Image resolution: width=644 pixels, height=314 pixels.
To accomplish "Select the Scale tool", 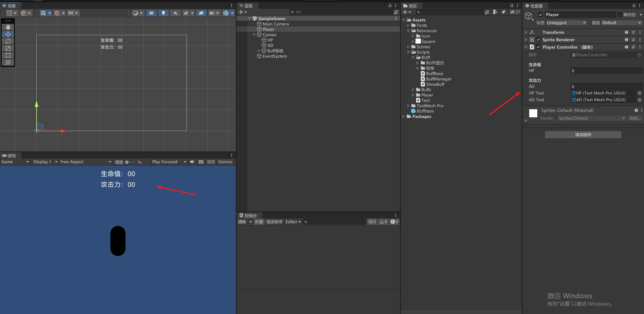I will (x=8, y=48).
